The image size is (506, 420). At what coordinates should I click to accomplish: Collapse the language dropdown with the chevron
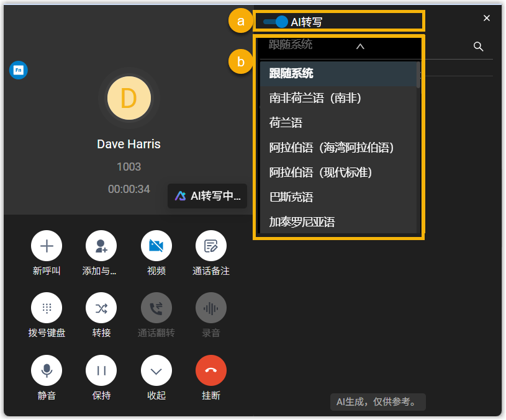coord(360,46)
